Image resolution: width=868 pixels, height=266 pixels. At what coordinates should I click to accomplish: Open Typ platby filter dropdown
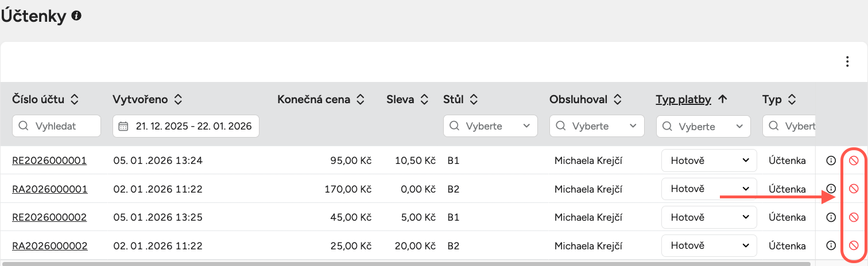pos(703,126)
